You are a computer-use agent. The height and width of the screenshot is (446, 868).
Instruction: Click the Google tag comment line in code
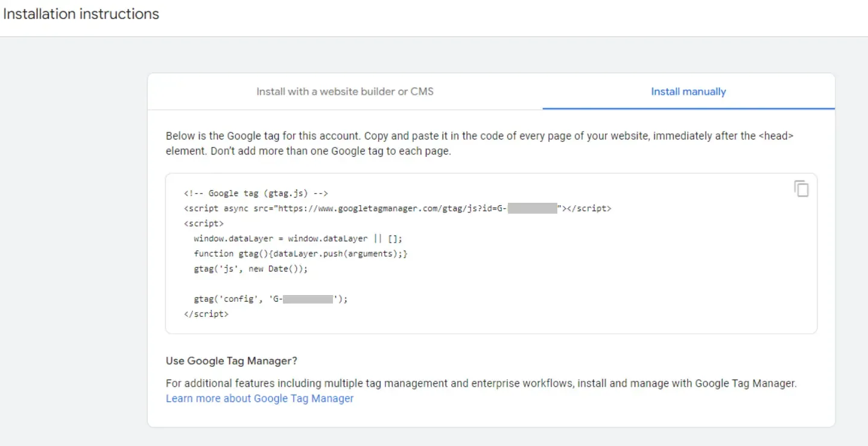tap(256, 194)
